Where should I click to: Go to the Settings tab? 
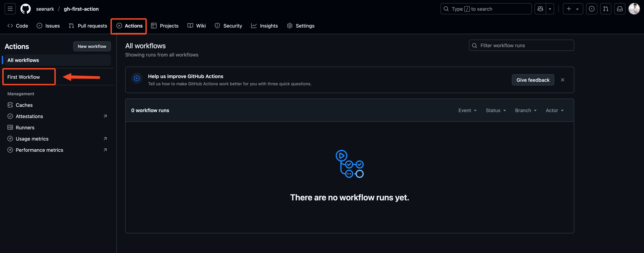[300, 26]
